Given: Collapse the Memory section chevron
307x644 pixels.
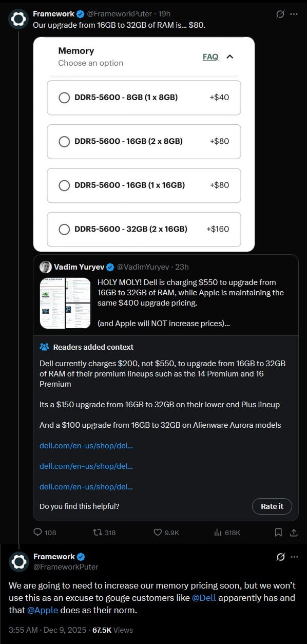Looking at the screenshot, I should [x=230, y=56].
